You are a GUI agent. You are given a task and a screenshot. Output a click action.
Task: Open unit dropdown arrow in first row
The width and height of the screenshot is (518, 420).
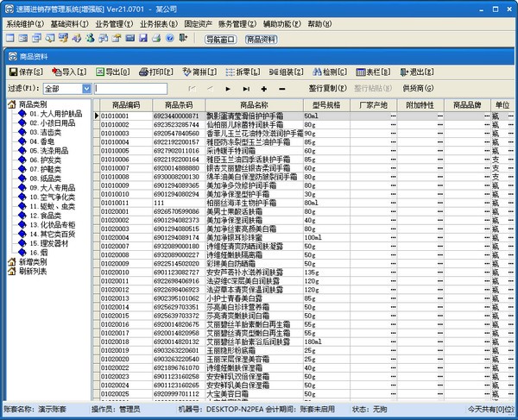510,116
